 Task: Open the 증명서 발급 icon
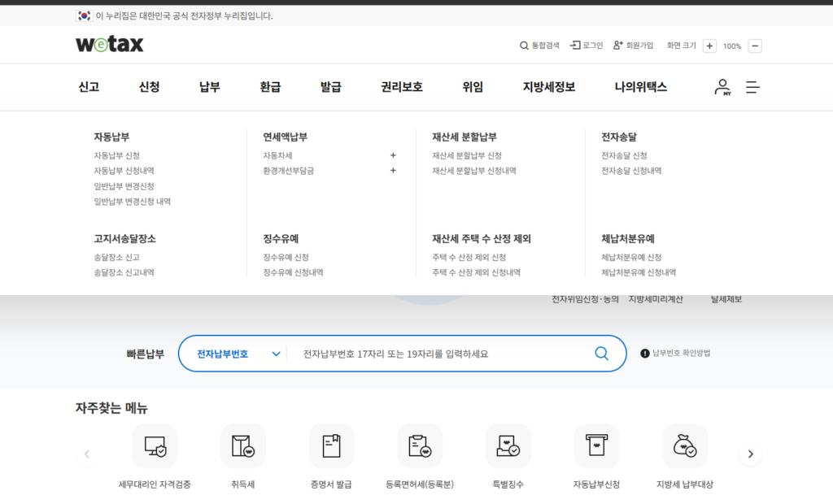click(x=331, y=446)
